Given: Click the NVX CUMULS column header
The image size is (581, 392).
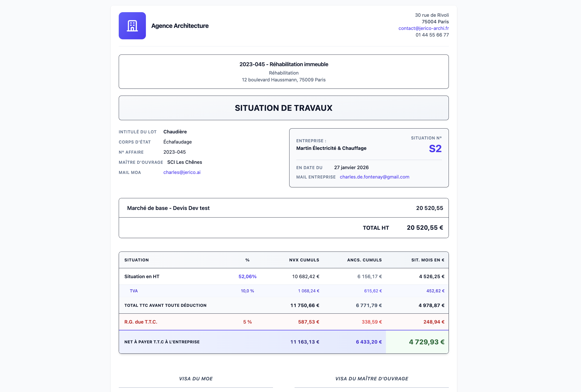Looking at the screenshot, I should click(304, 260).
